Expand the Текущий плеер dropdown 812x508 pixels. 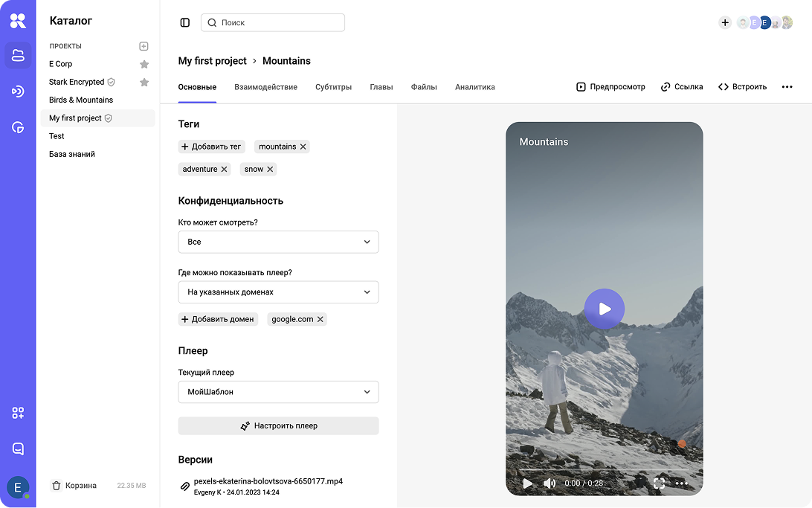coord(279,392)
